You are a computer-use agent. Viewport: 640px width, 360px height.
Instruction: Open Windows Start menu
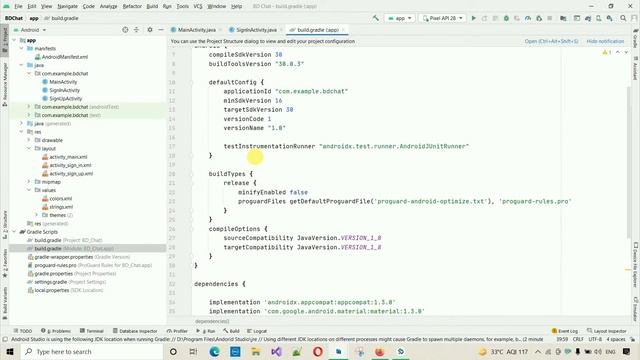tap(10, 351)
